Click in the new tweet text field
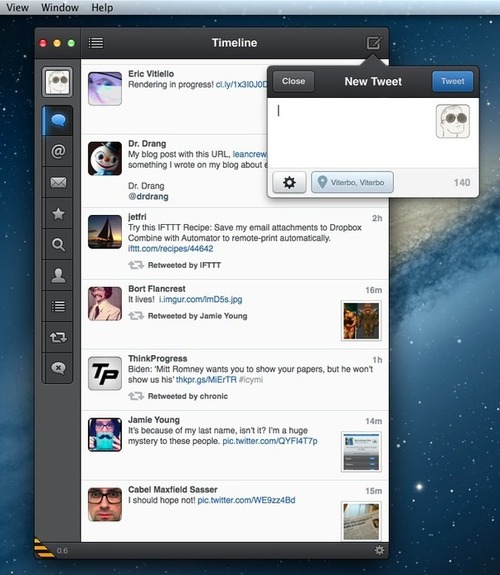Screen dimensions: 500x575 (351, 133)
